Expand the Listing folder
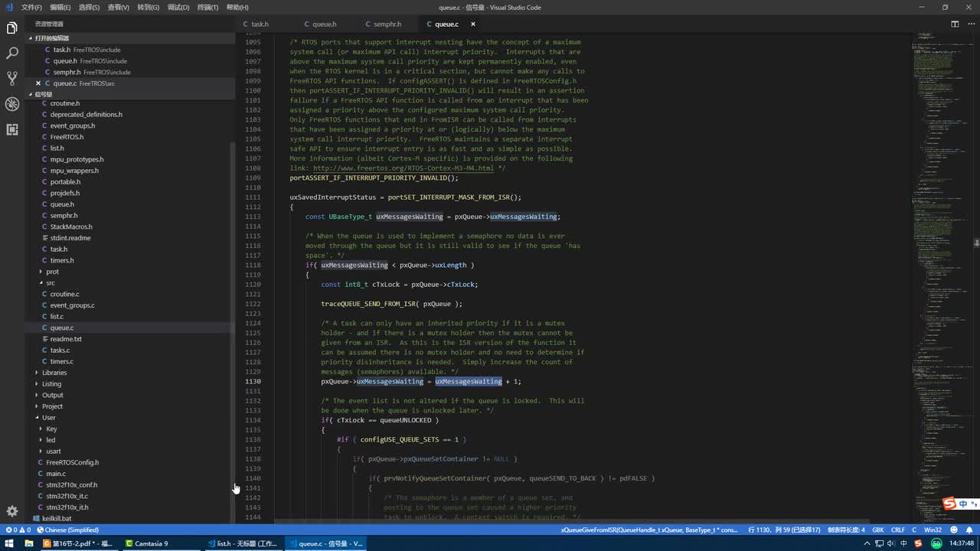Image resolution: width=980 pixels, height=551 pixels. 51,384
